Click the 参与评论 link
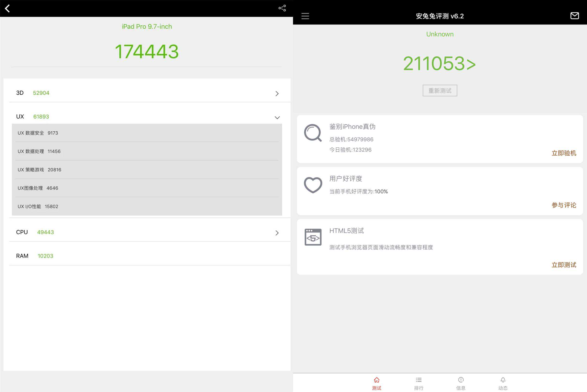587x392 pixels. [x=564, y=205]
